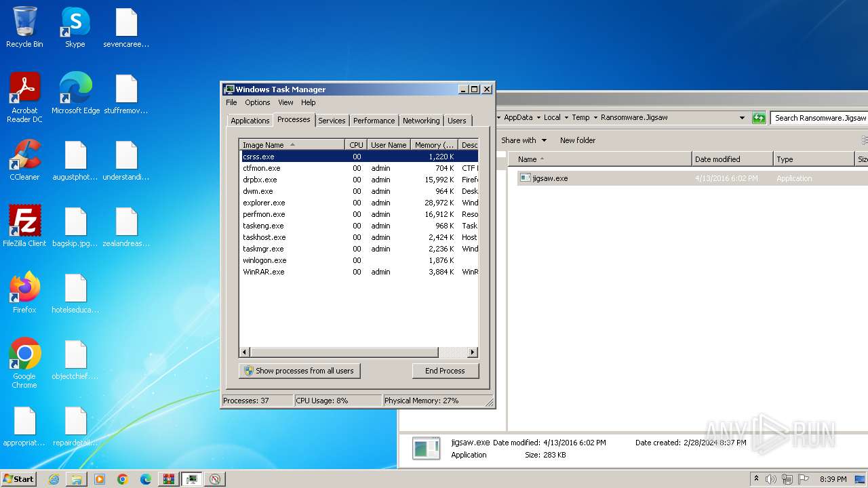Click the Search Ransomware.Jigsaw field
The width and height of the screenshot is (868, 488).
click(x=819, y=118)
